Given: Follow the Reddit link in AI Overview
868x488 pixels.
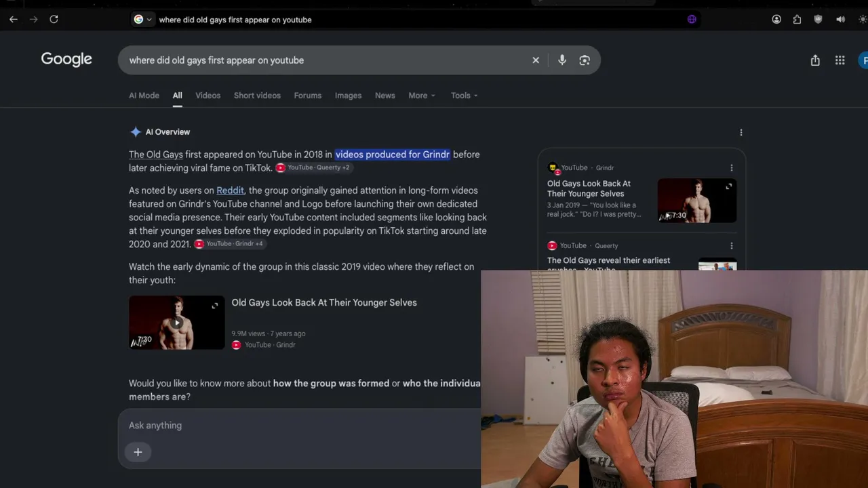Looking at the screenshot, I should click(x=230, y=190).
